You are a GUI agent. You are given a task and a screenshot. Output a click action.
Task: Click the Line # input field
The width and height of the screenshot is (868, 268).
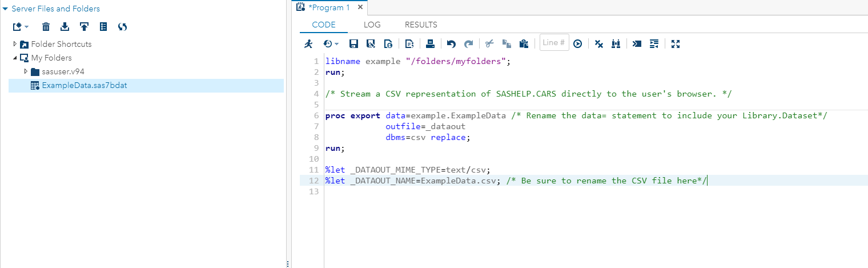(554, 43)
